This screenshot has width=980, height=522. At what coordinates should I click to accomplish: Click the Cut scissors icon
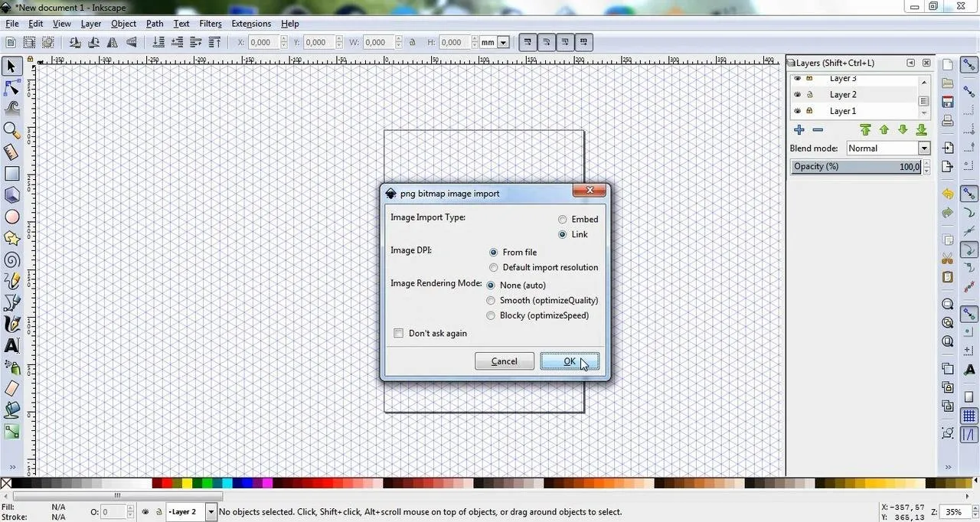pyautogui.click(x=948, y=259)
